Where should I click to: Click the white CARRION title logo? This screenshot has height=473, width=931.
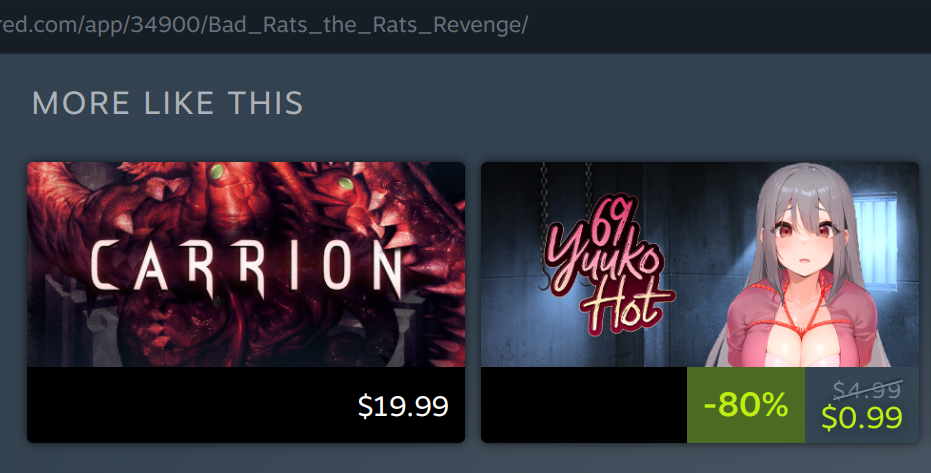(x=246, y=268)
